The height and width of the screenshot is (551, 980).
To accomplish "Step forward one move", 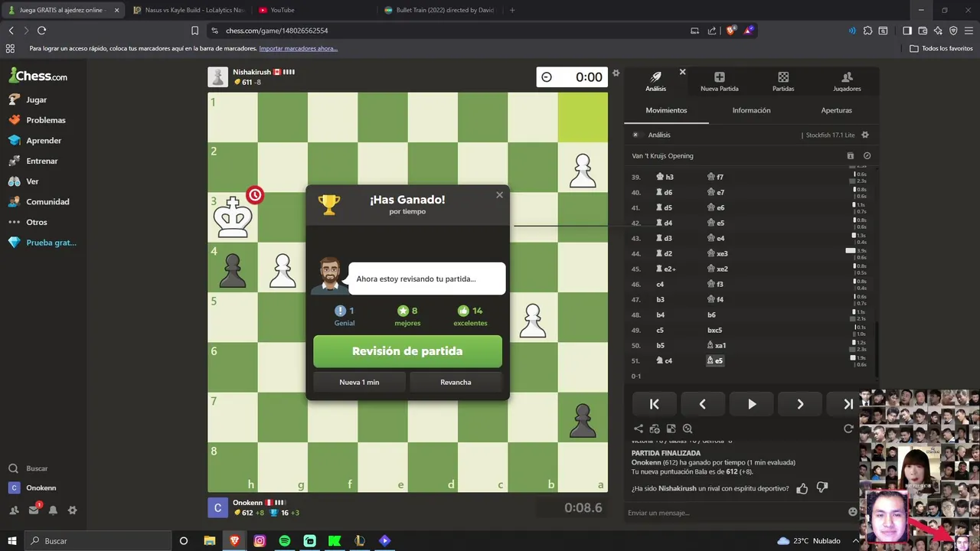I will click(x=800, y=404).
